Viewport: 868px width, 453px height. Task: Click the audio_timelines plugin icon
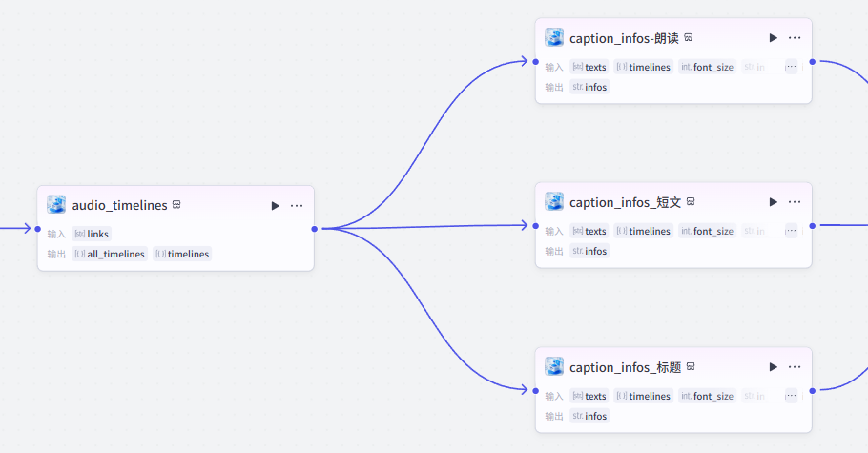click(56, 205)
